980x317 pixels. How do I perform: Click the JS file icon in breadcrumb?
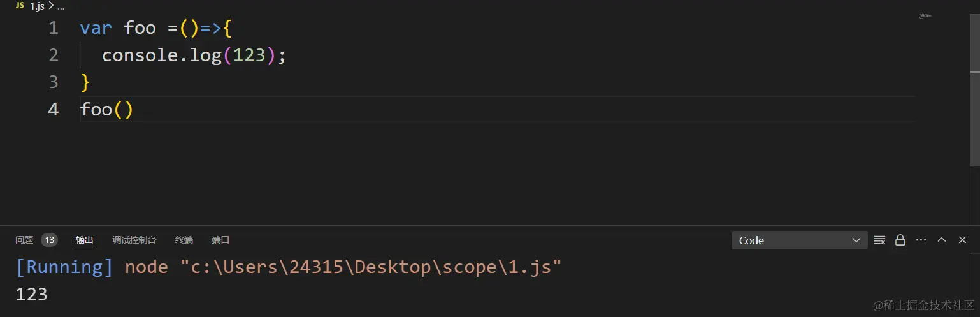[20, 6]
